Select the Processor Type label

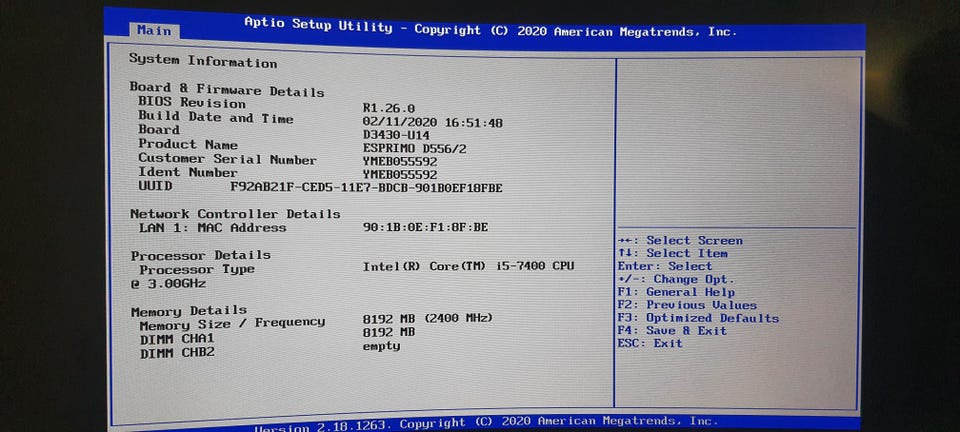pyautogui.click(x=197, y=269)
